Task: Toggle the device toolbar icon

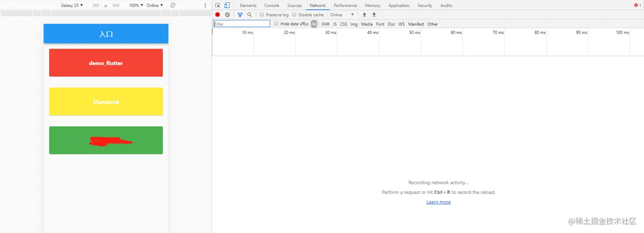Action: [227, 6]
